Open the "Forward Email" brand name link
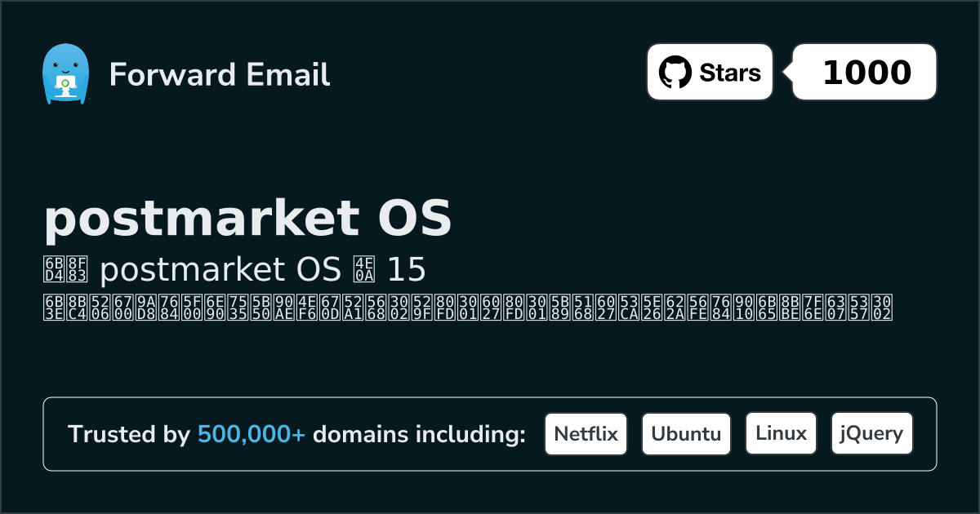The width and height of the screenshot is (980, 514). [219, 74]
